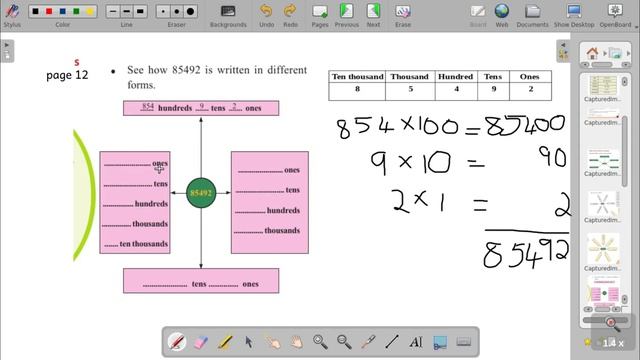Select the thin line width

(113, 11)
